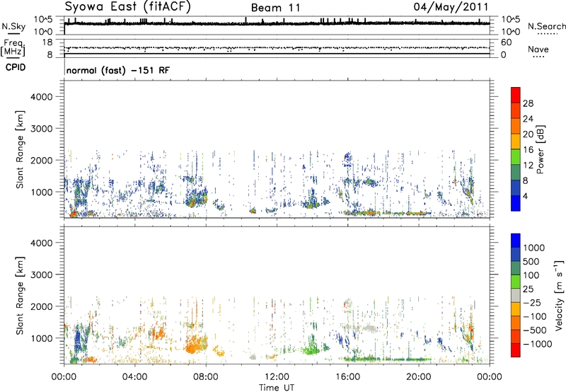Click the '28' Power colorbar tick label
566x392 pixels.
tap(528, 103)
